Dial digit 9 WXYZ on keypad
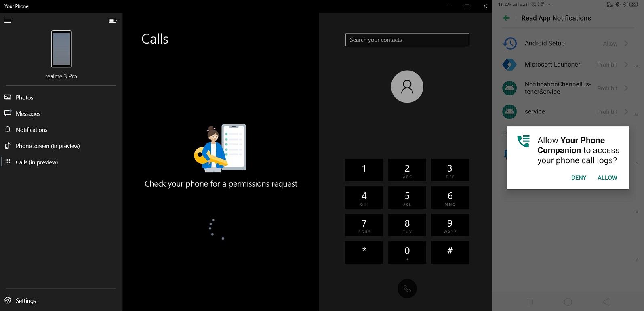The height and width of the screenshot is (311, 644). [x=450, y=225]
